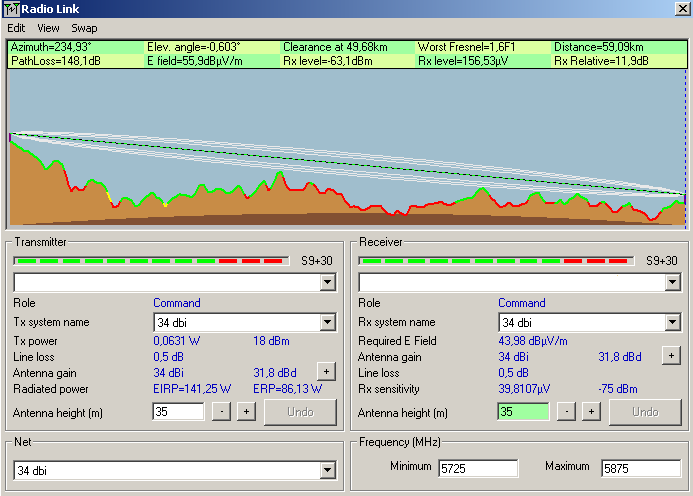693x496 pixels.
Task: Expand the Rx system name dropdown
Action: click(672, 322)
